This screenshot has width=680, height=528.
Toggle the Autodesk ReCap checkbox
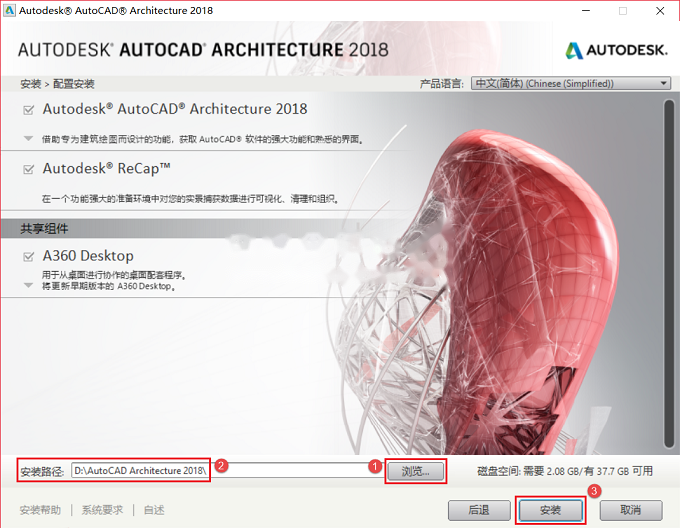(29, 169)
